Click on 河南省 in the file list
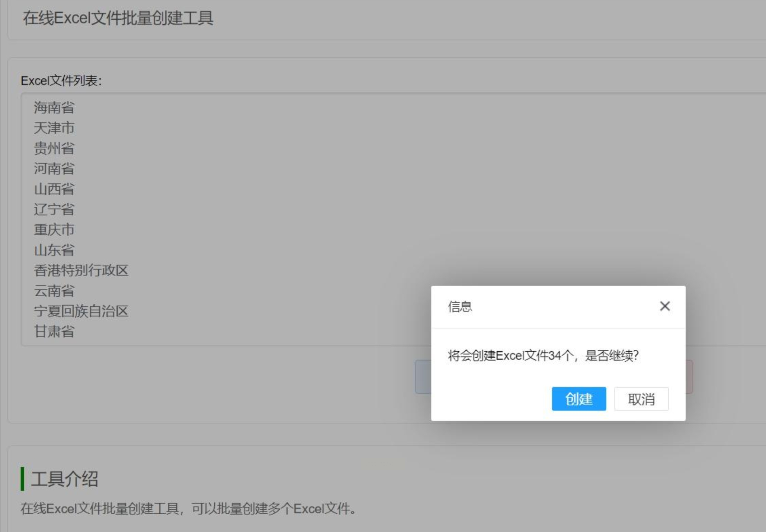This screenshot has width=766, height=532. click(54, 168)
